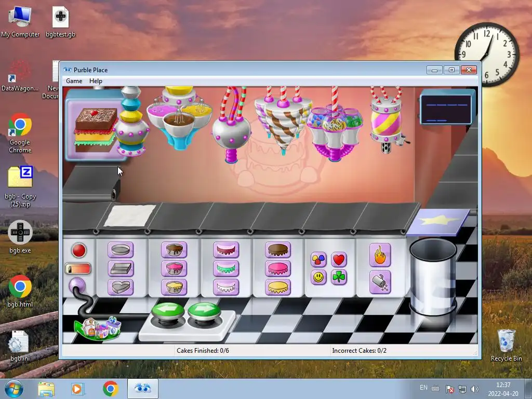
Task: Click the white paper on conveyor belt
Action: pos(130,216)
